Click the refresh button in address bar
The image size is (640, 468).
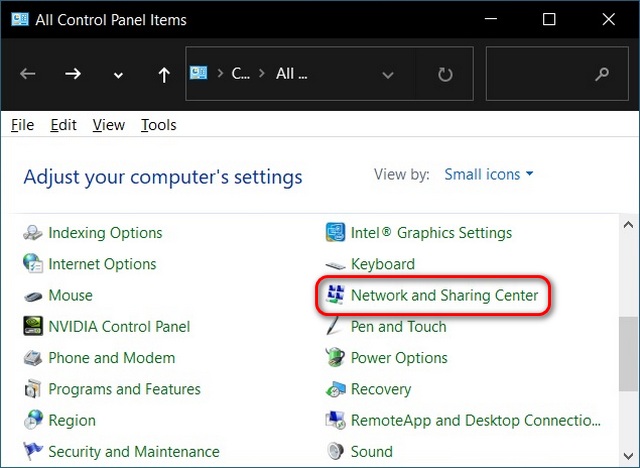(445, 75)
